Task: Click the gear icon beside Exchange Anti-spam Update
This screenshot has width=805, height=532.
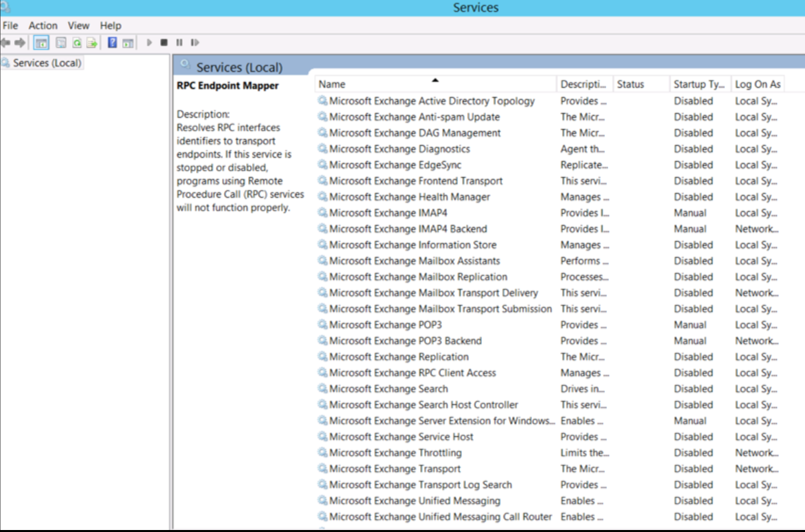Action: coord(323,117)
